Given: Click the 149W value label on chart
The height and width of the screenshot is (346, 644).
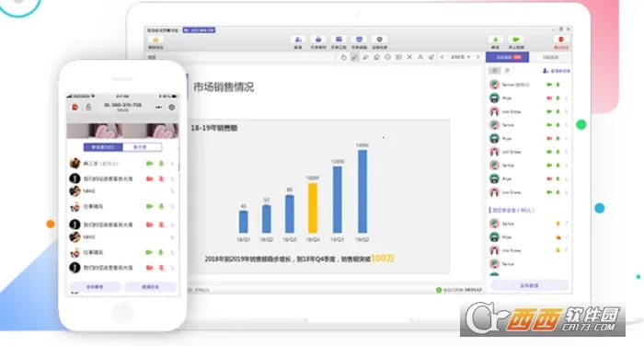Looking at the screenshot, I should click(x=362, y=145).
